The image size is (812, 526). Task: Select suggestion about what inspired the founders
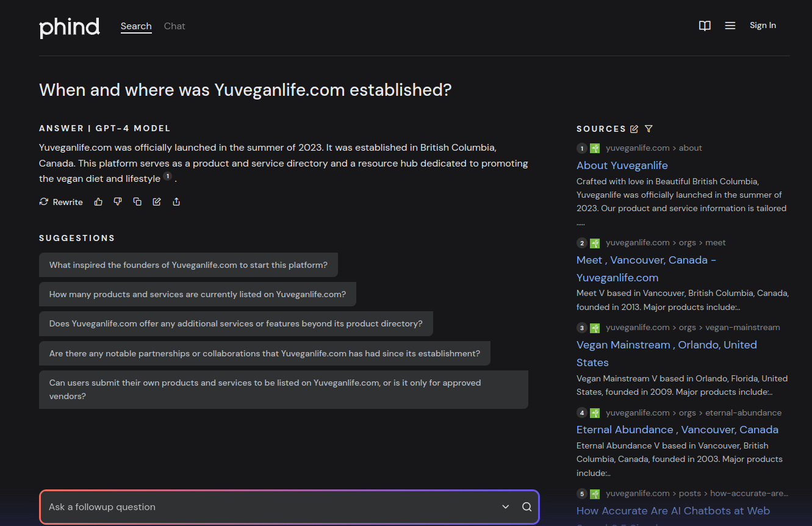[x=189, y=265]
